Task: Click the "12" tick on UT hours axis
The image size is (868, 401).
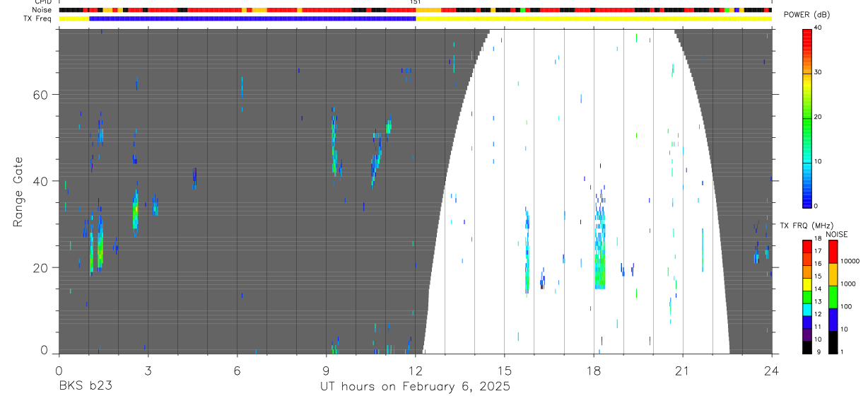Action: pyautogui.click(x=415, y=370)
